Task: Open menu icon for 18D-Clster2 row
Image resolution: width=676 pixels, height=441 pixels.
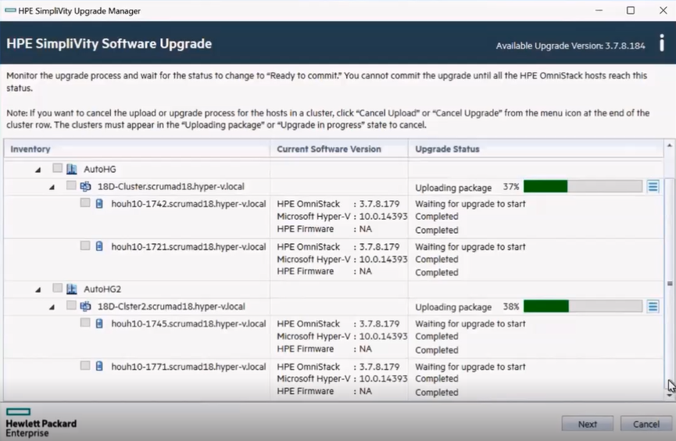Action: [x=653, y=306]
